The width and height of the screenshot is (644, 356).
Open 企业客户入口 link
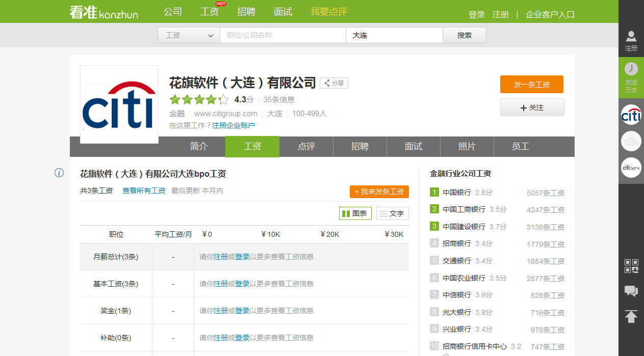pyautogui.click(x=550, y=15)
